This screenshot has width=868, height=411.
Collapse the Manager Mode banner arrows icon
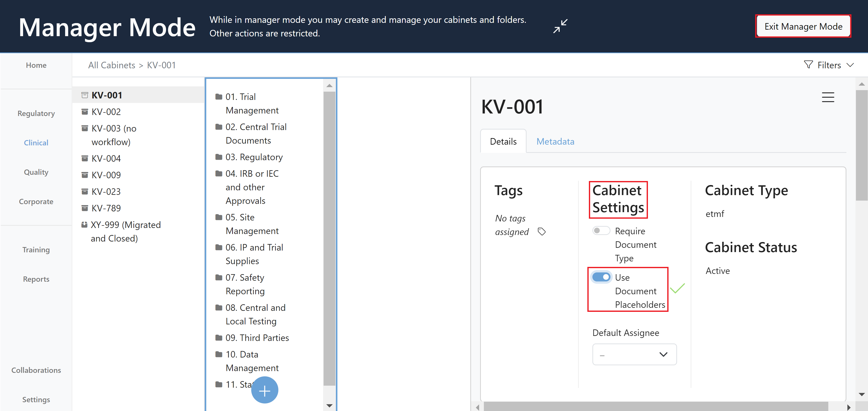560,26
